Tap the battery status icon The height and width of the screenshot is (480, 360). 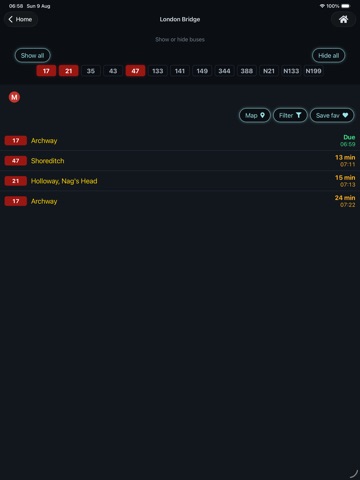click(345, 6)
